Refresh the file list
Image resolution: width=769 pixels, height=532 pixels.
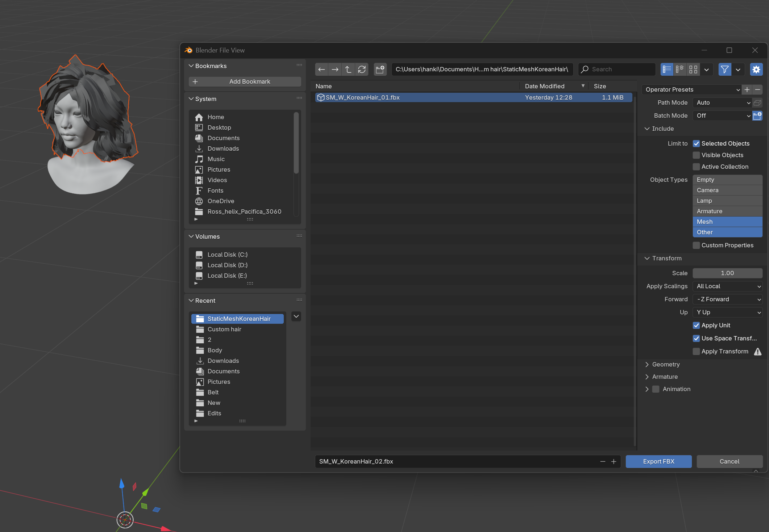coord(362,69)
